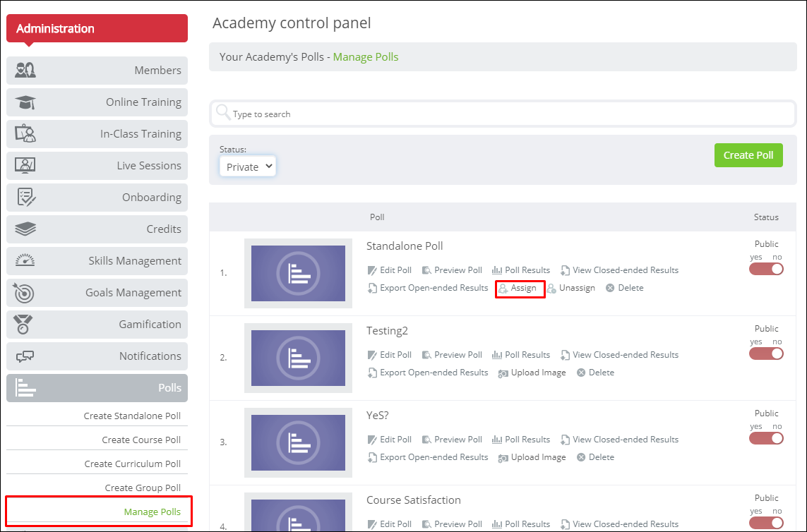Toggle Public status for Testing2 poll
Viewport: 807px width, 532px height.
(x=766, y=353)
